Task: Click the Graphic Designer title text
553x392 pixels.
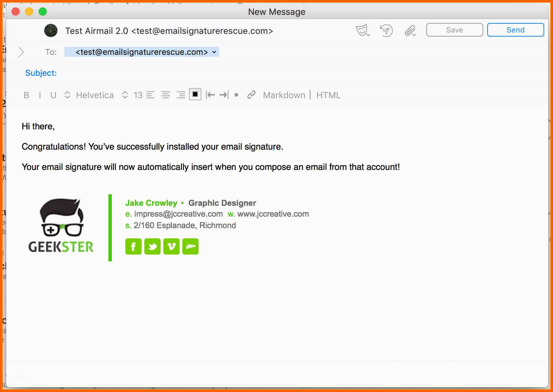Action: tap(222, 203)
